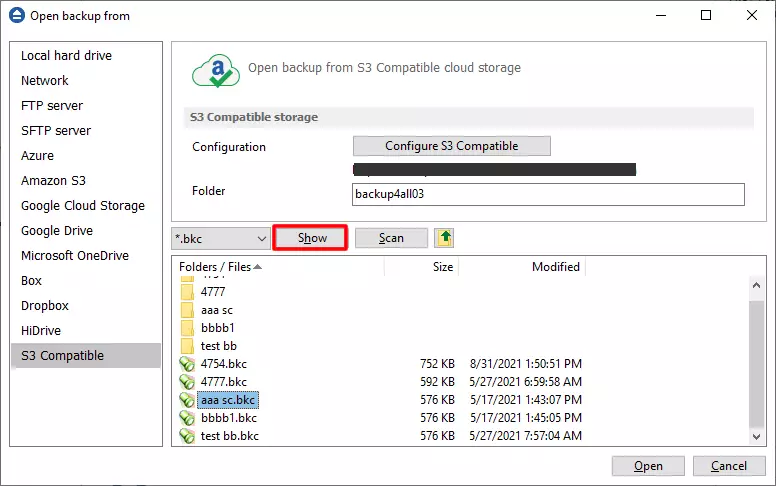
Task: Click the 4754.bkc backup file icon
Action: (187, 364)
